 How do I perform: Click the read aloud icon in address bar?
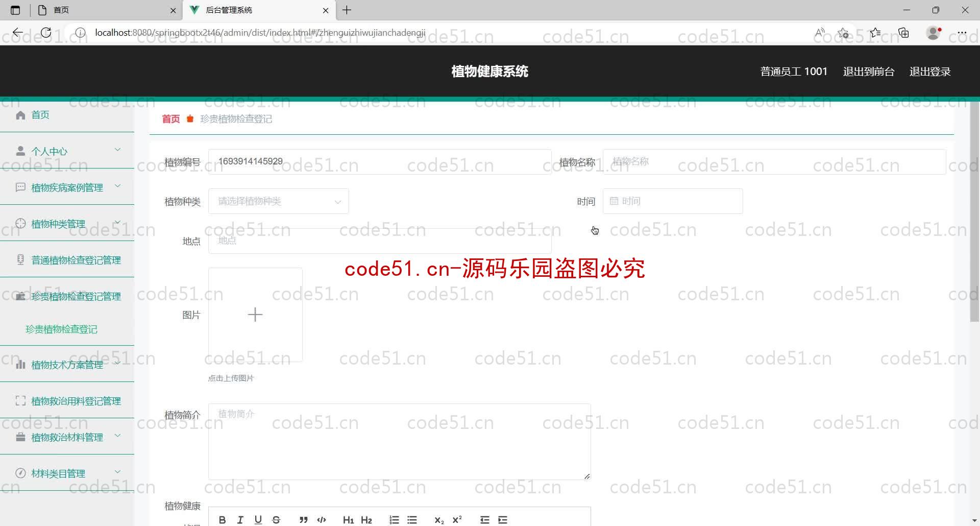tap(820, 33)
